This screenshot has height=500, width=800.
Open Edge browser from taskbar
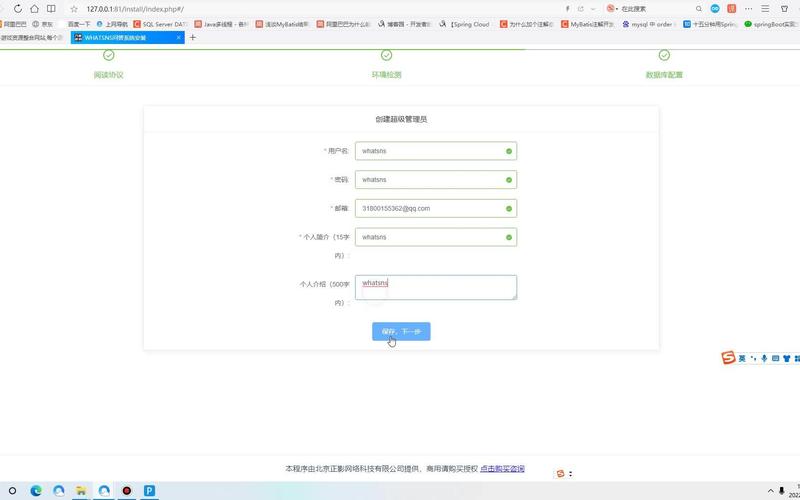point(36,491)
